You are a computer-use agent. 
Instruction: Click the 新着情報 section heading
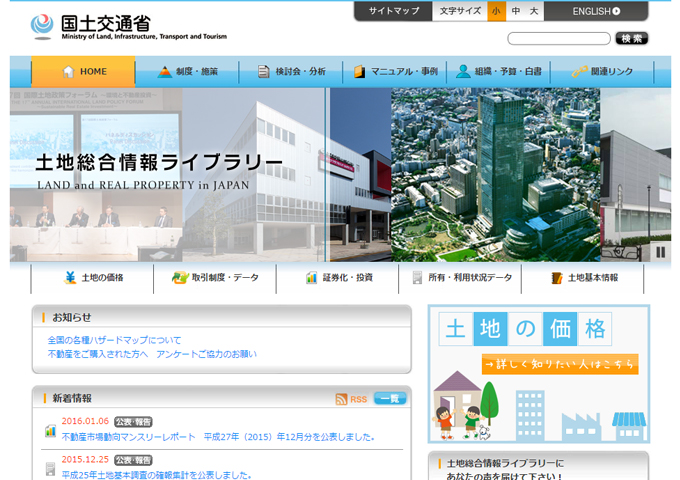pos(72,398)
